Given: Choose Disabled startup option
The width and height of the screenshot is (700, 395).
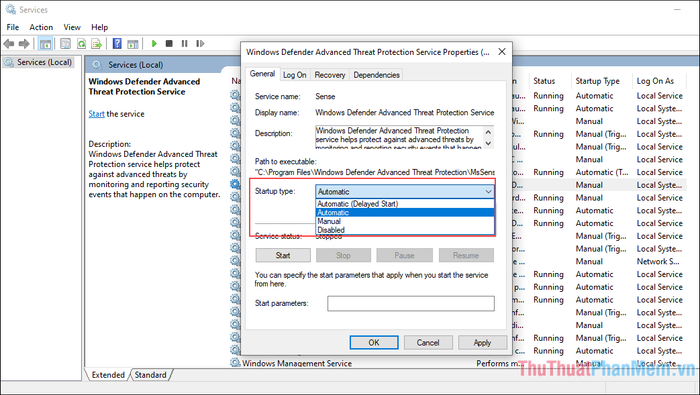Looking at the screenshot, I should 404,230.
